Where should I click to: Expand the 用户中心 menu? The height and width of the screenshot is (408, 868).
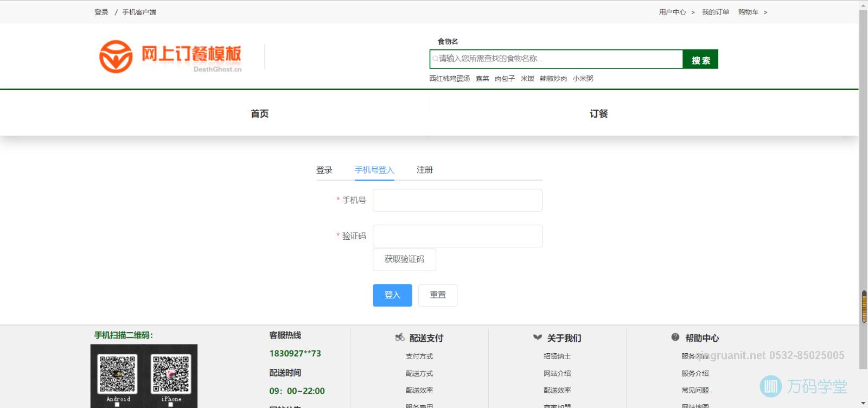click(676, 12)
